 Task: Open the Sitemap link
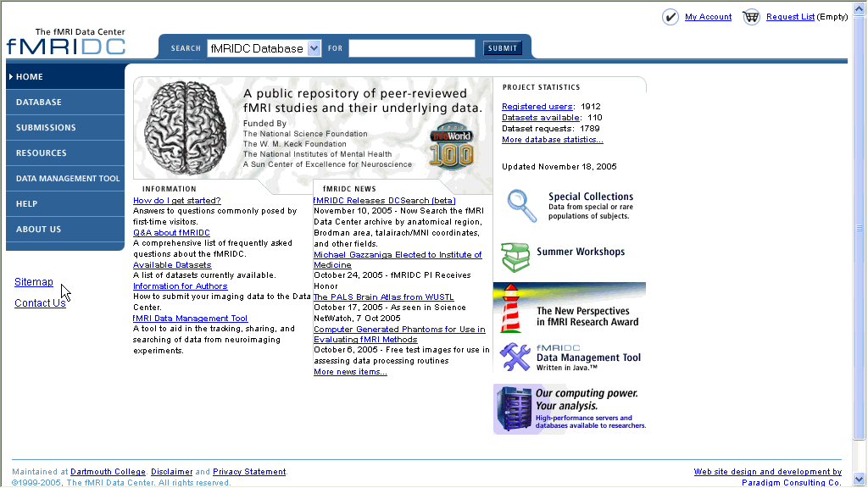(34, 282)
